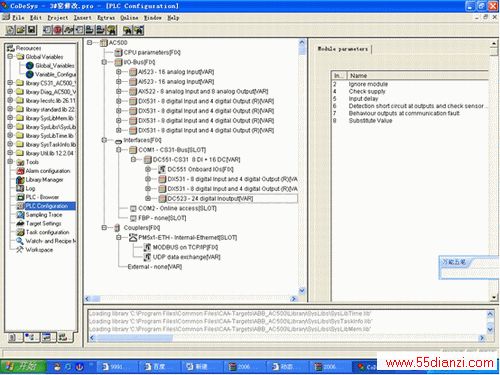Open the Edit menu
The height and width of the screenshot is (375, 500).
coord(36,17)
